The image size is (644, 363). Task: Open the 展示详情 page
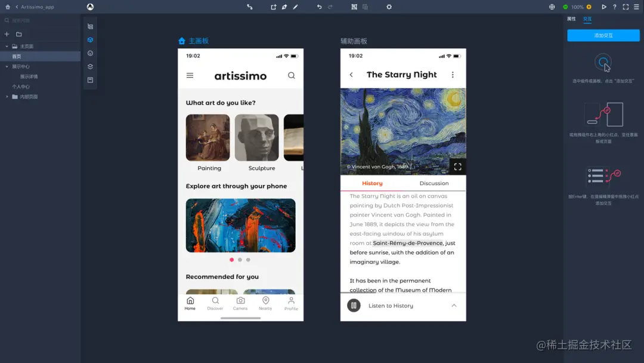coord(29,76)
